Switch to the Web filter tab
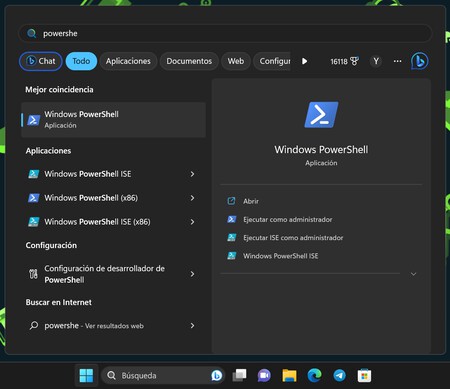Screen dimensions: 450x389 236,61
